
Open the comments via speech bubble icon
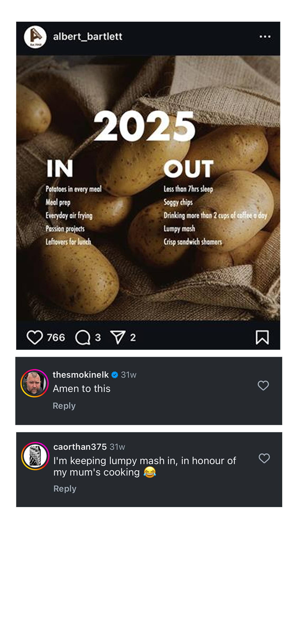point(83,338)
